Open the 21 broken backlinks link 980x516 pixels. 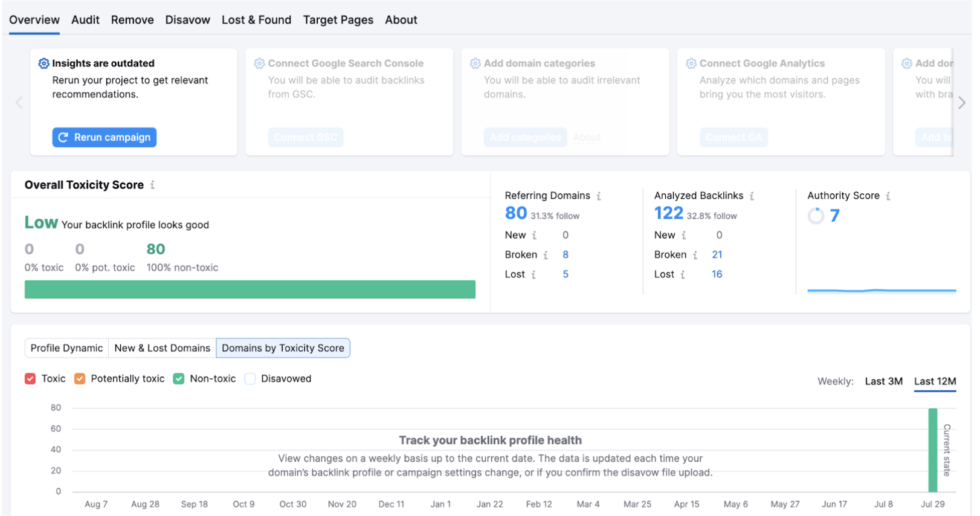tap(717, 255)
